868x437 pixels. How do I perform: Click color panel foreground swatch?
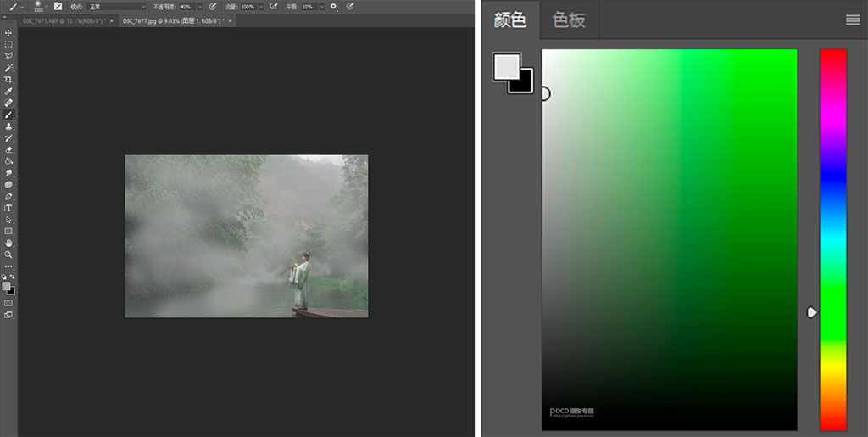click(x=507, y=66)
